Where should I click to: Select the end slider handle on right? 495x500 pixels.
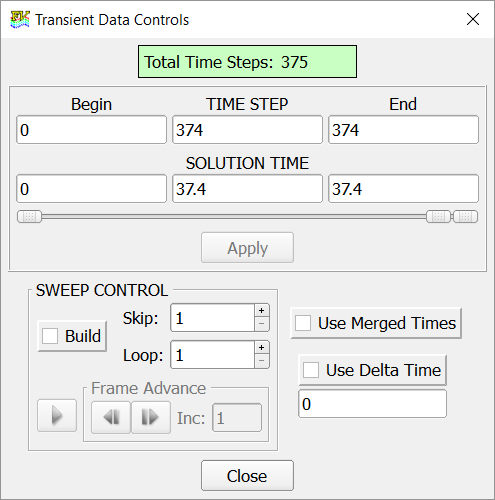click(x=465, y=217)
